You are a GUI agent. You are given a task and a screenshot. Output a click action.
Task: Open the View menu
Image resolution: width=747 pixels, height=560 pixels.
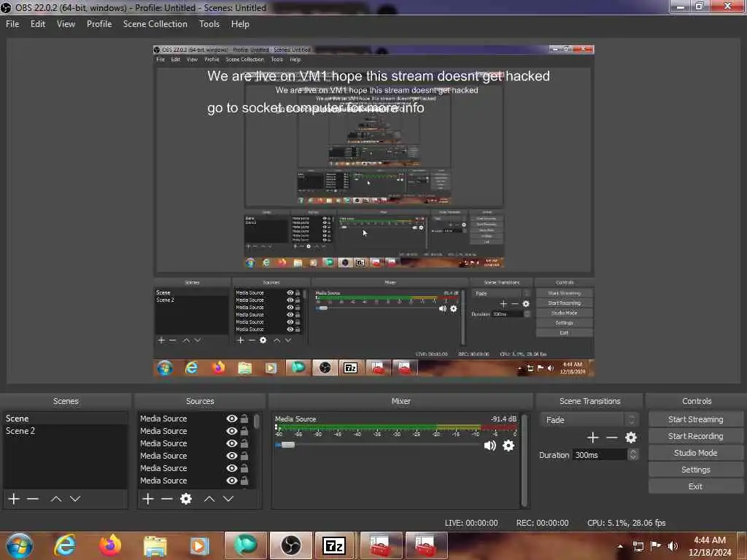pos(66,24)
